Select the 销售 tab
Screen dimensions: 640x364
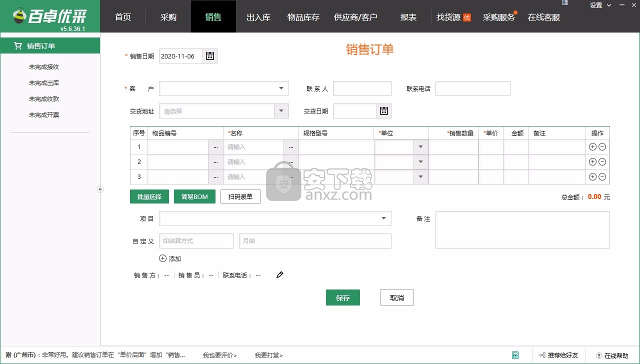point(213,17)
